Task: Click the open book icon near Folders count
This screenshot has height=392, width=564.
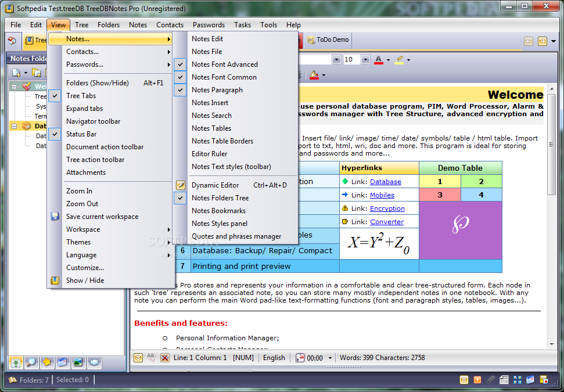Action: point(13,380)
